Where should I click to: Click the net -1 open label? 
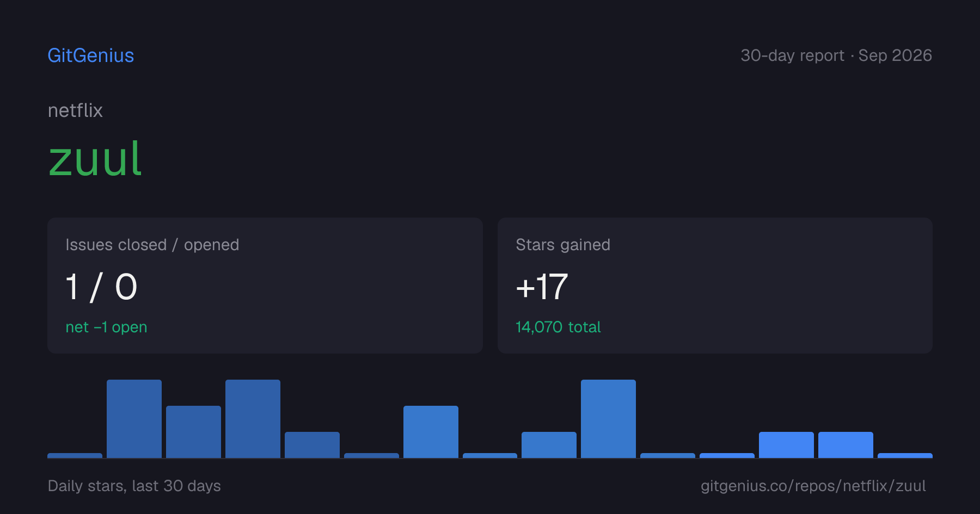click(x=106, y=327)
